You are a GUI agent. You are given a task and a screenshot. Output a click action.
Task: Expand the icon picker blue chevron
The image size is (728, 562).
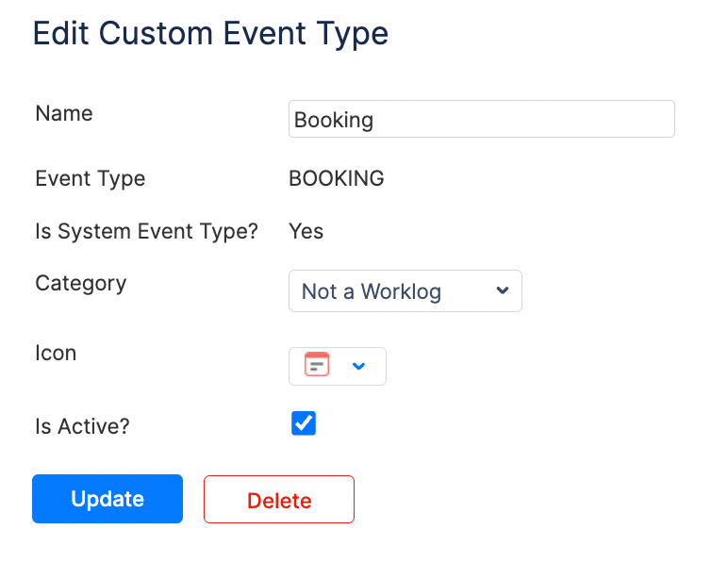click(358, 366)
